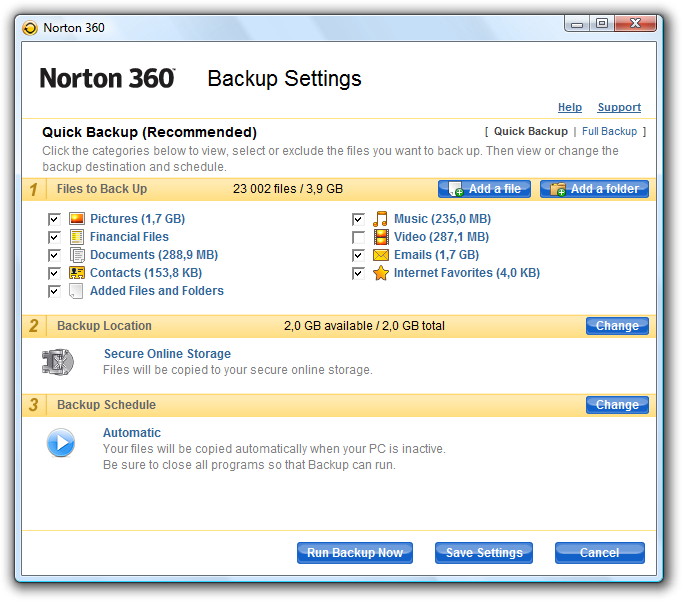
Task: Minimize the Norton 360 window
Action: pyautogui.click(x=577, y=24)
